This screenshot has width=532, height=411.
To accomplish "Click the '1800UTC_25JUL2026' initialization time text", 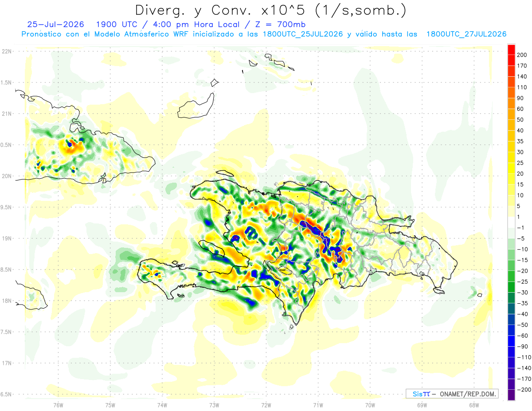I will [x=303, y=34].
